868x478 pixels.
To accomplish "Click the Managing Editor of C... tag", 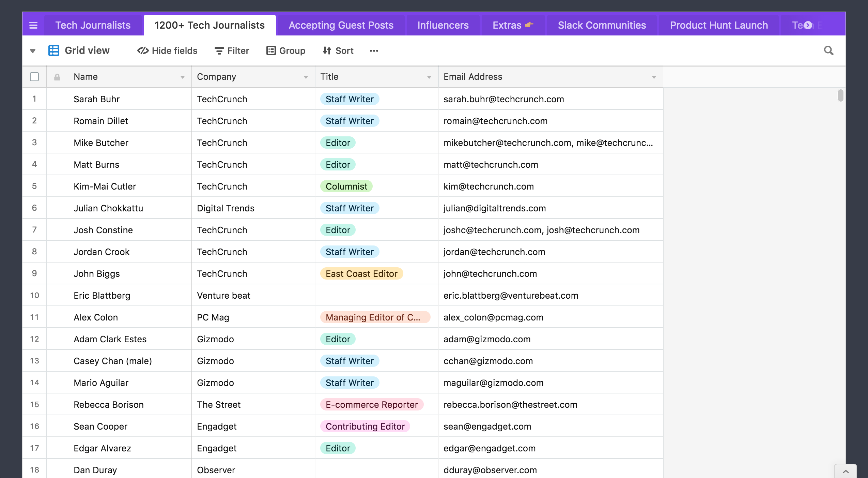I will 375,317.
